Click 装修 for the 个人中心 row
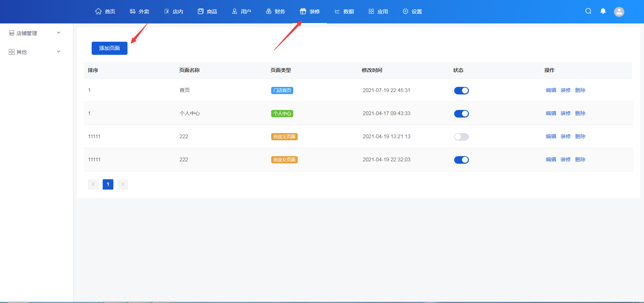 [565, 113]
